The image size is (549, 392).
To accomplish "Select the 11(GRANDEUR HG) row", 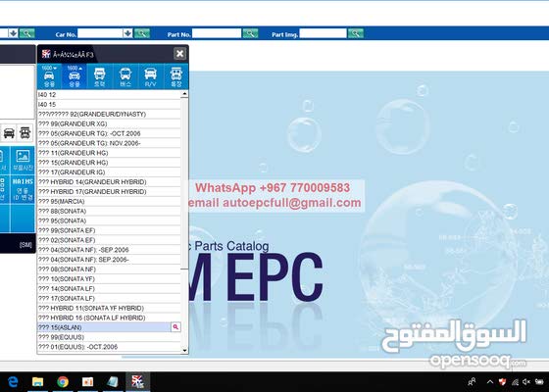I will pos(109,153).
